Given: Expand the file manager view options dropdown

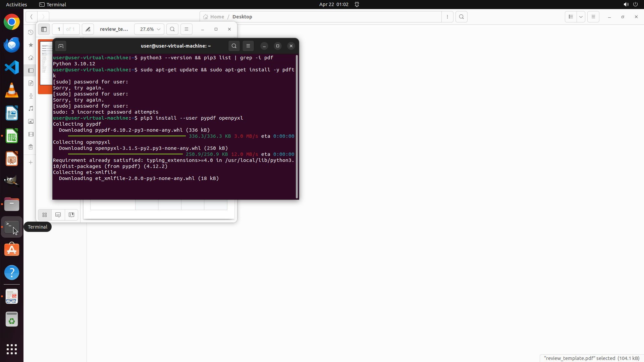Looking at the screenshot, I should (x=581, y=17).
